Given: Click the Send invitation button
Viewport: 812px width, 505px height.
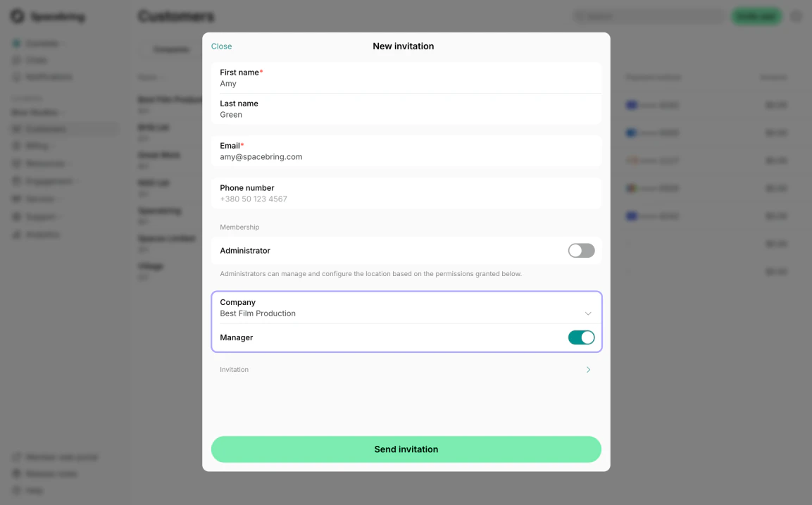Looking at the screenshot, I should coord(406,449).
